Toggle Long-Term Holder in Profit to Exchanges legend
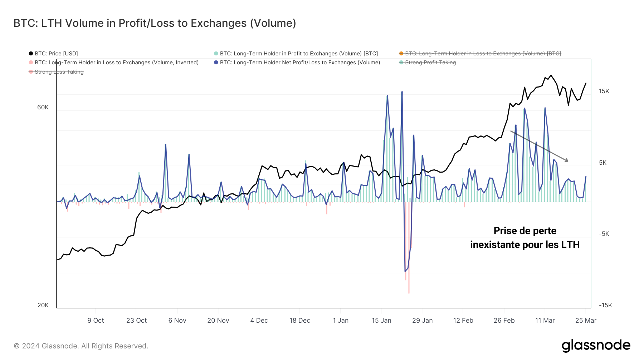Image resolution: width=644 pixels, height=362 pixels. pos(296,54)
